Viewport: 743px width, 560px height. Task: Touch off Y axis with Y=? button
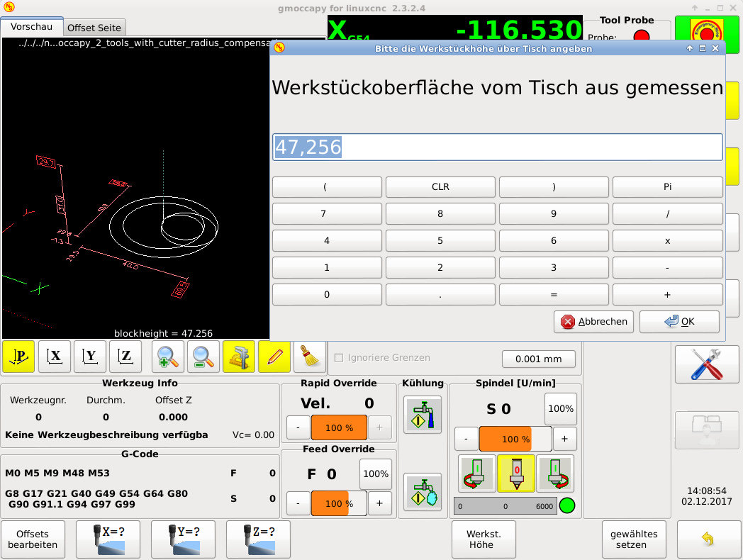pyautogui.click(x=184, y=539)
